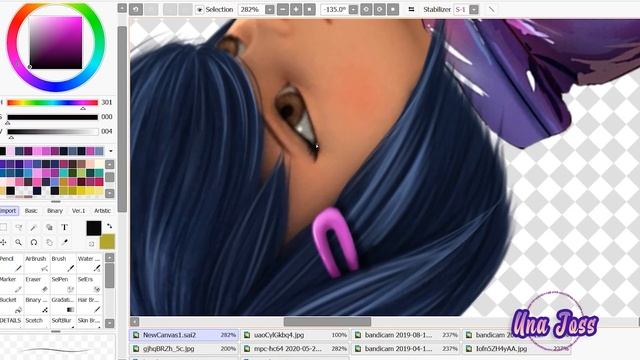Open the bandicam 2019-04-1 document tab

[406, 349]
